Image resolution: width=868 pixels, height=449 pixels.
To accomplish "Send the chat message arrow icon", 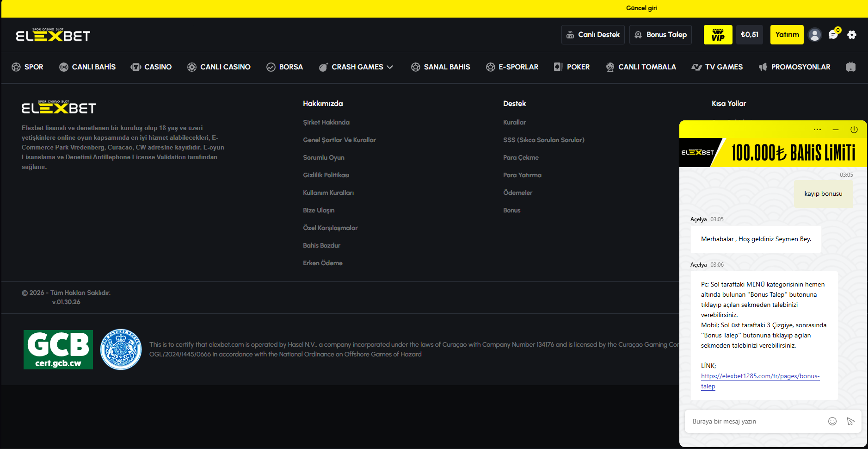I will 850,421.
